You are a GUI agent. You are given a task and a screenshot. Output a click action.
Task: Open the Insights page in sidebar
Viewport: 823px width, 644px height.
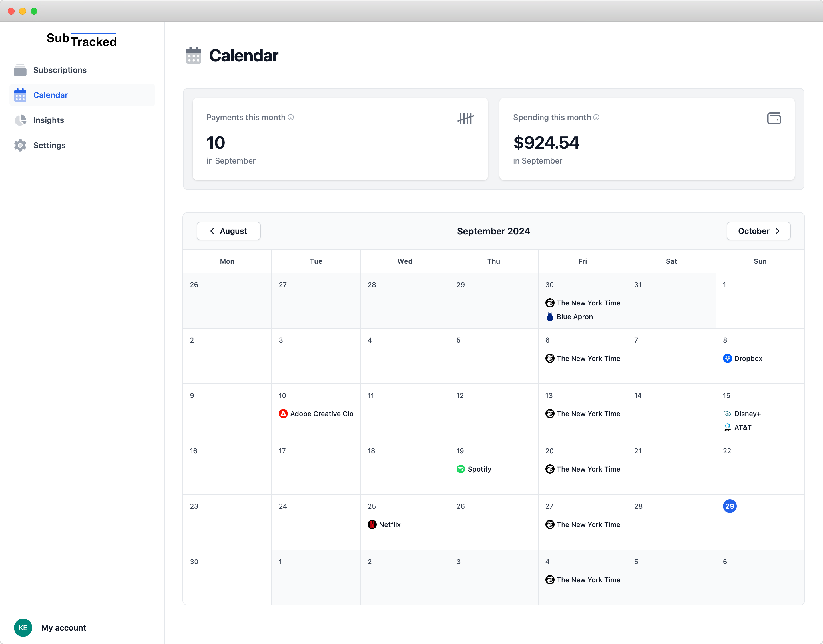click(48, 120)
